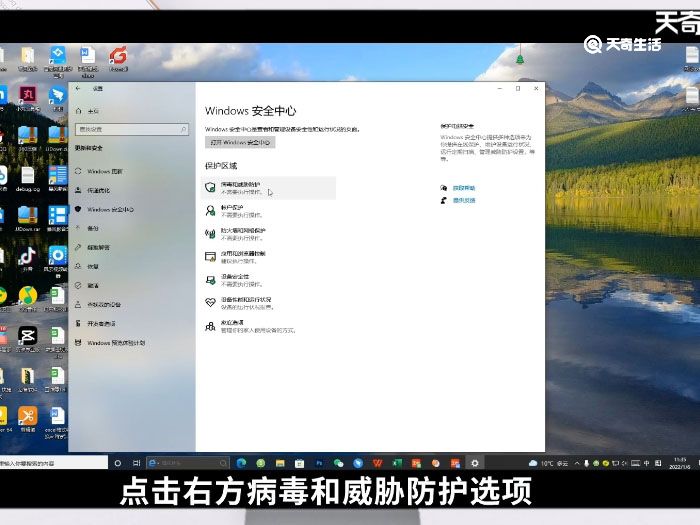The height and width of the screenshot is (525, 700).
Task: Select the CapCut (剪映) desktop shortcut
Action: point(28,339)
